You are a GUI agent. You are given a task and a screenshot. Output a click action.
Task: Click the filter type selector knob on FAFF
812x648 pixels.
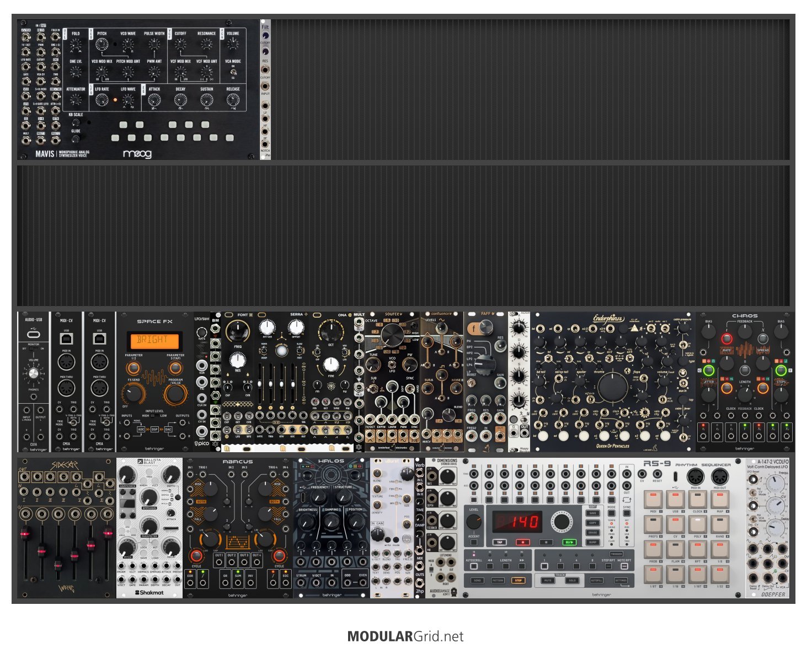click(484, 363)
